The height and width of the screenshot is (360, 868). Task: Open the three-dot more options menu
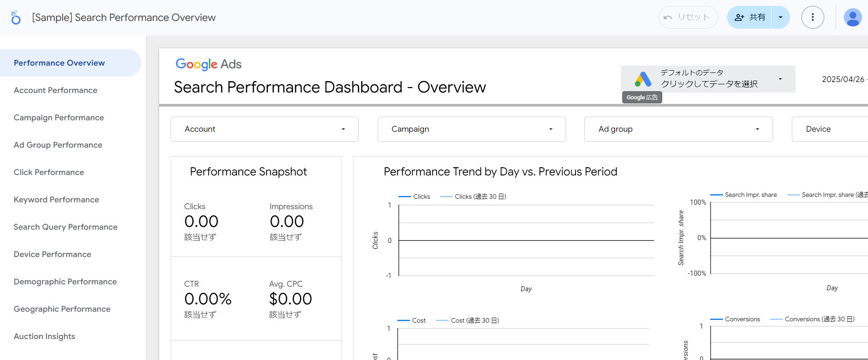(x=812, y=17)
